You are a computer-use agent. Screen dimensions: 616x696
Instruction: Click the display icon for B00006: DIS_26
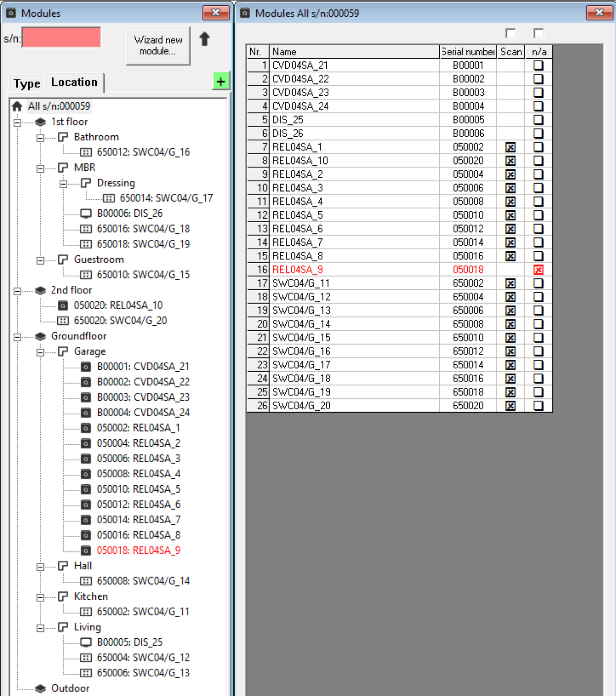[86, 214]
